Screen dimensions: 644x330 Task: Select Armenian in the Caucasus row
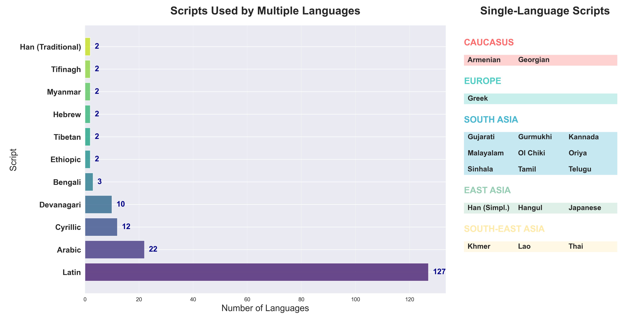(x=484, y=60)
